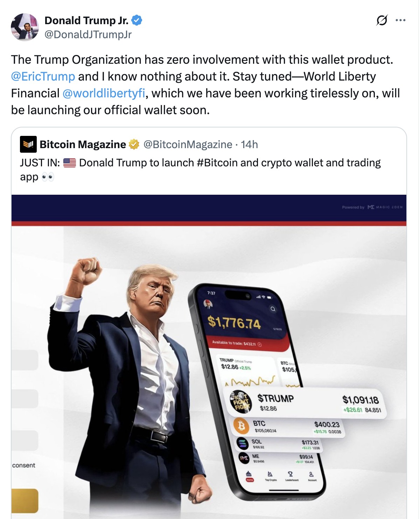Open the quoted post's wallet app image
The image size is (420, 519).
tap(209, 357)
